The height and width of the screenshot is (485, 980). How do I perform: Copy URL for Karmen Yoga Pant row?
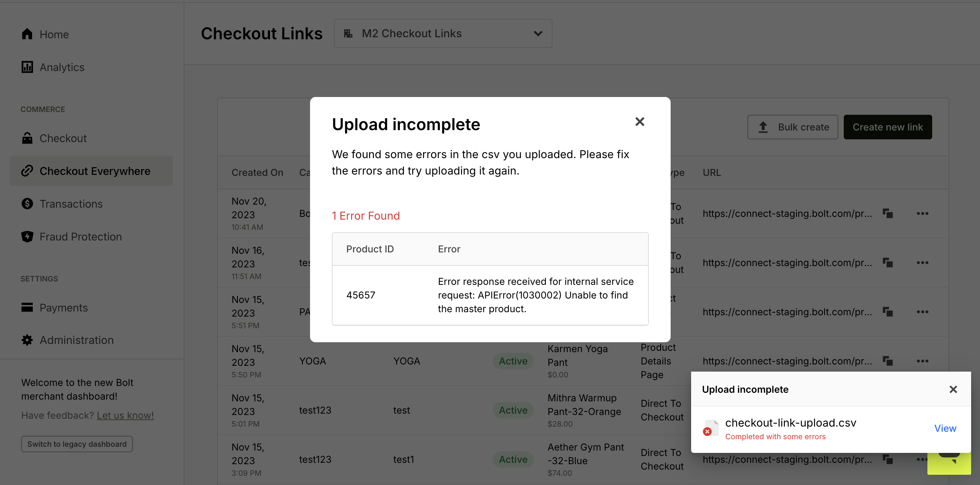coord(887,361)
